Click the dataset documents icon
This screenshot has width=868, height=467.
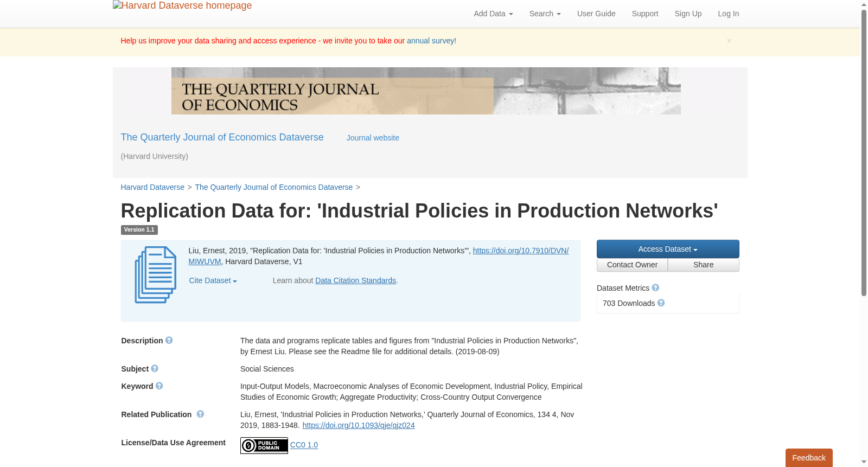point(156,274)
